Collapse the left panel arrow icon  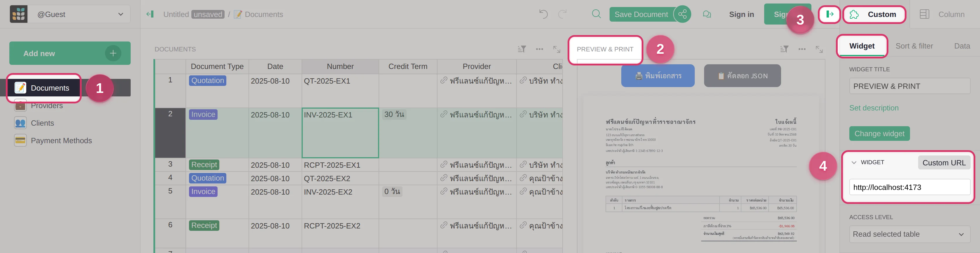click(150, 15)
